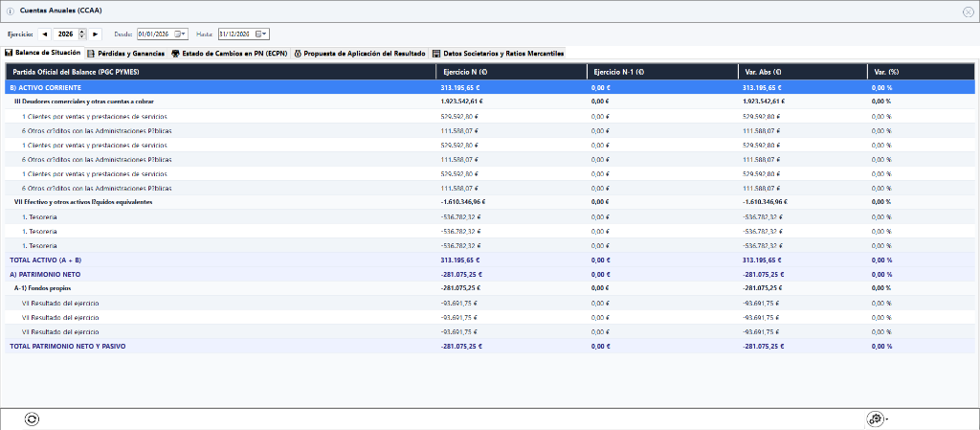This screenshot has width=980, height=430.
Task: Select TOTAL PATRIMONIO NETO Y PASIVO row
Action: tap(490, 347)
